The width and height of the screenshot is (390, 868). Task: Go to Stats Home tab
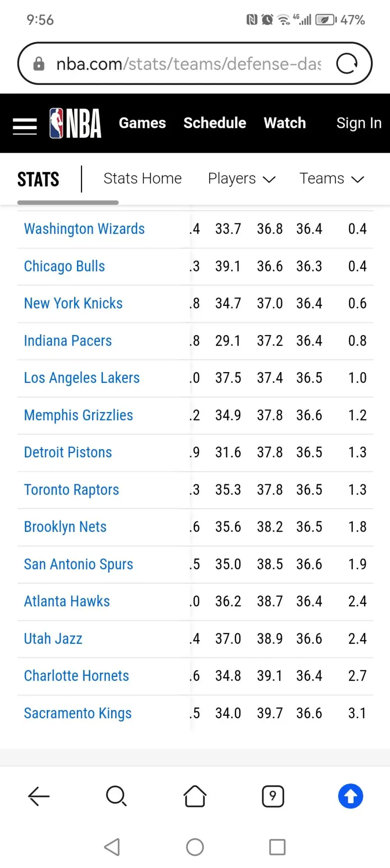pyautogui.click(x=142, y=178)
